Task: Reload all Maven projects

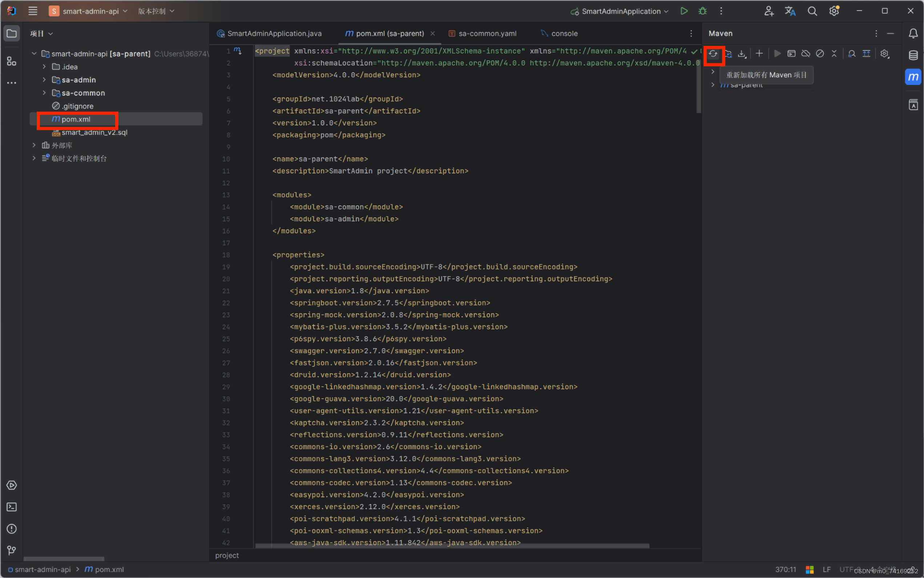Action: [x=714, y=53]
